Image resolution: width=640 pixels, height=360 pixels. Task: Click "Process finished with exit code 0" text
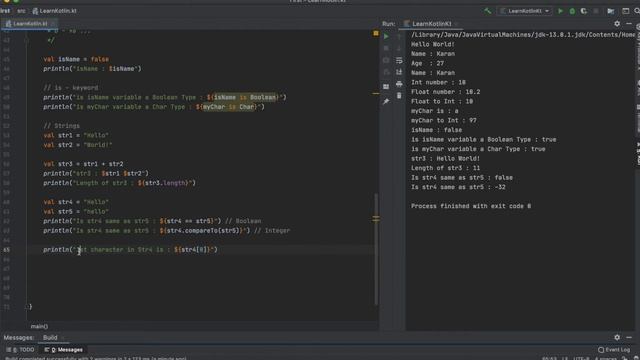tap(471, 207)
